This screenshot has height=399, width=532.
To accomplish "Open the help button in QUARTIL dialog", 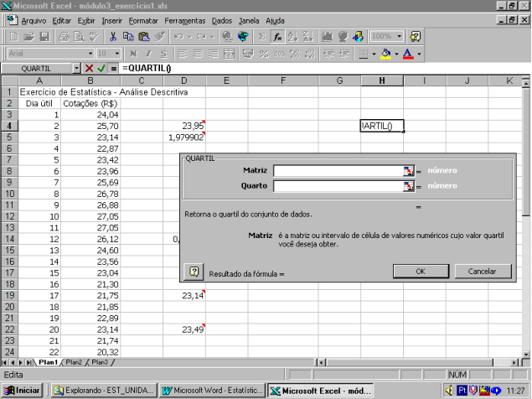I will pyautogui.click(x=194, y=272).
